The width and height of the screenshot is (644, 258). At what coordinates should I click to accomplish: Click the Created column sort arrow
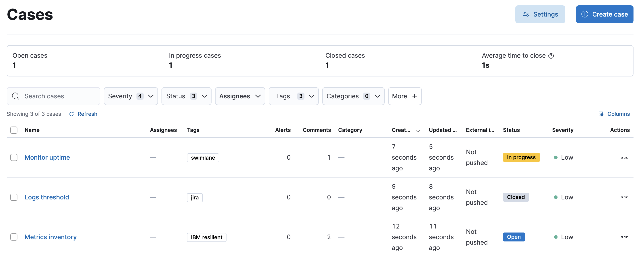pyautogui.click(x=419, y=129)
